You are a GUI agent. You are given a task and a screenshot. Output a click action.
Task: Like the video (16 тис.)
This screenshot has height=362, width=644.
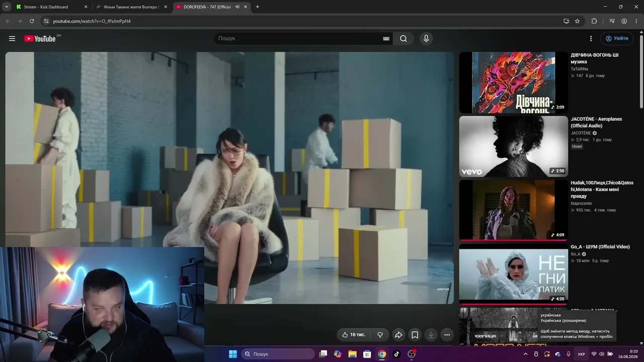[354, 335]
